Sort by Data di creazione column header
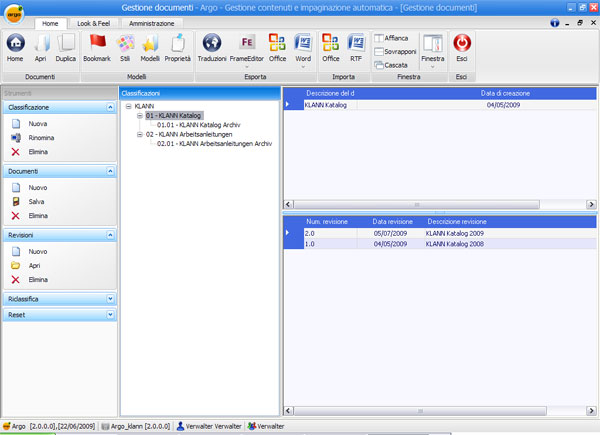The width and height of the screenshot is (600, 435). tap(505, 93)
